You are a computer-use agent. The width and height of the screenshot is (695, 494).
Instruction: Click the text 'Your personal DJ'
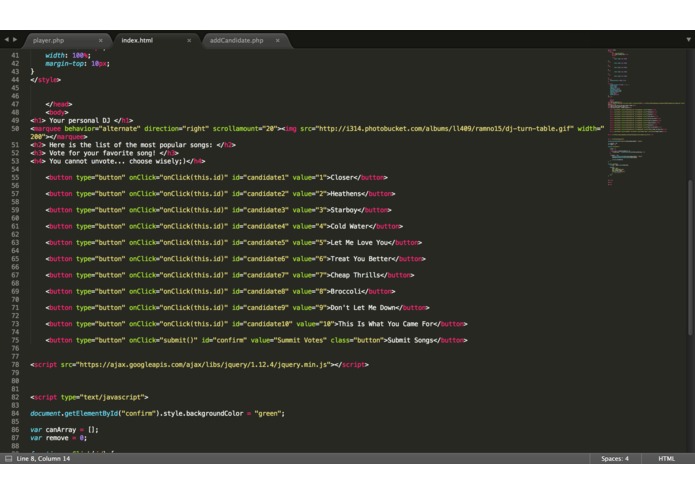tap(80, 121)
